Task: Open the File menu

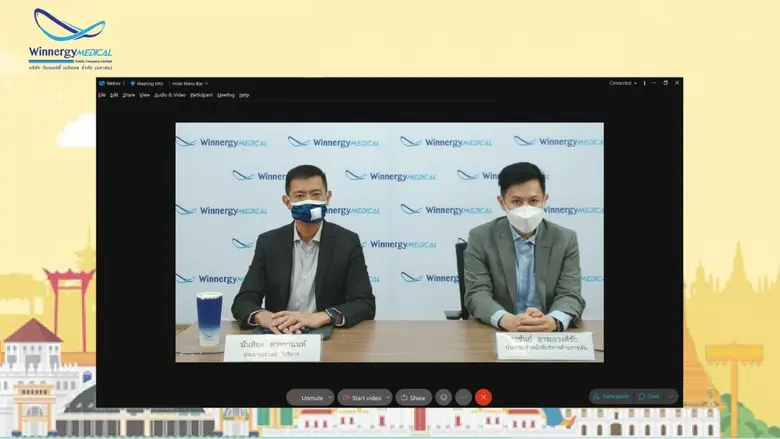Action: (102, 95)
